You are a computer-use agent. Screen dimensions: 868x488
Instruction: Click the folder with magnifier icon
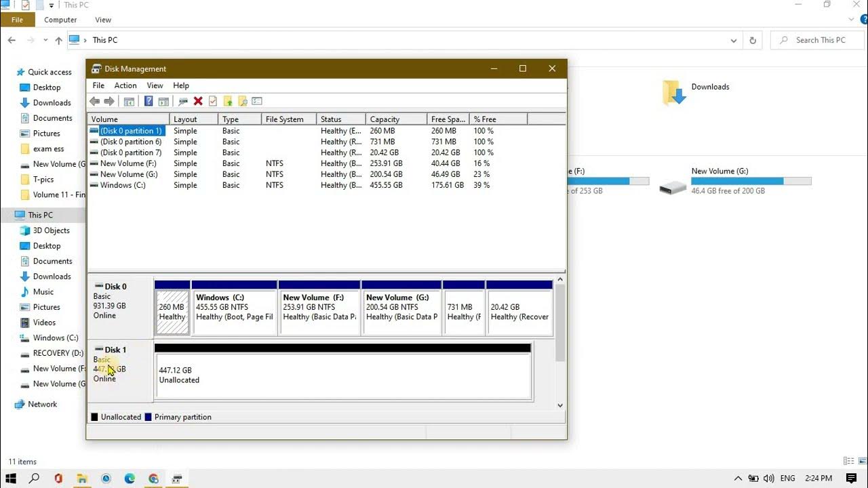(242, 101)
